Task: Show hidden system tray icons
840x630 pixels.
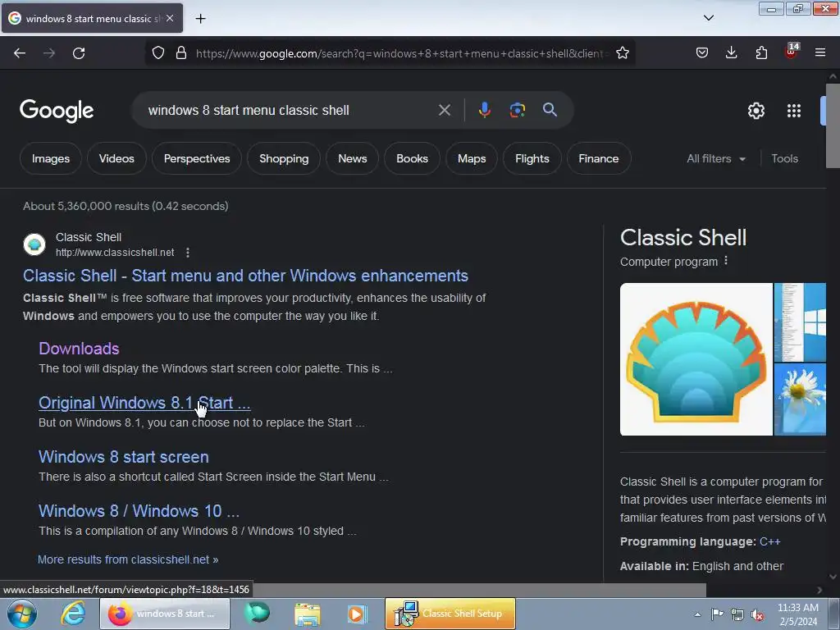Action: [x=697, y=614]
